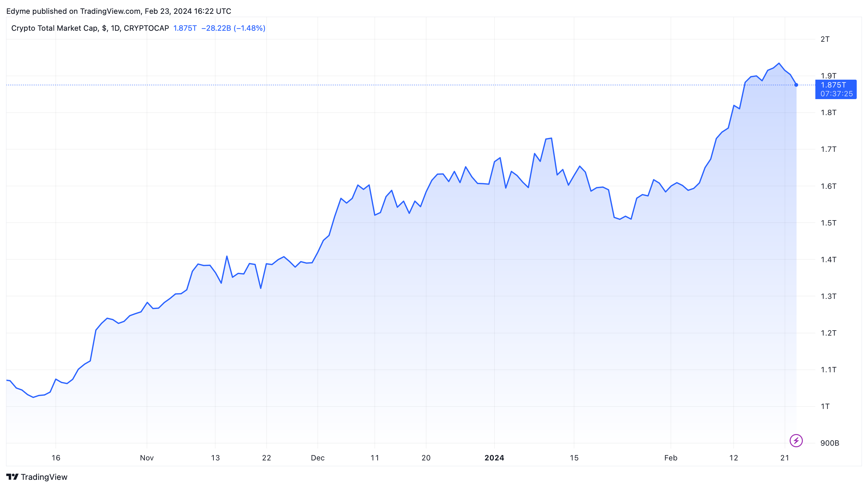Click the last price dot on line

(x=796, y=85)
